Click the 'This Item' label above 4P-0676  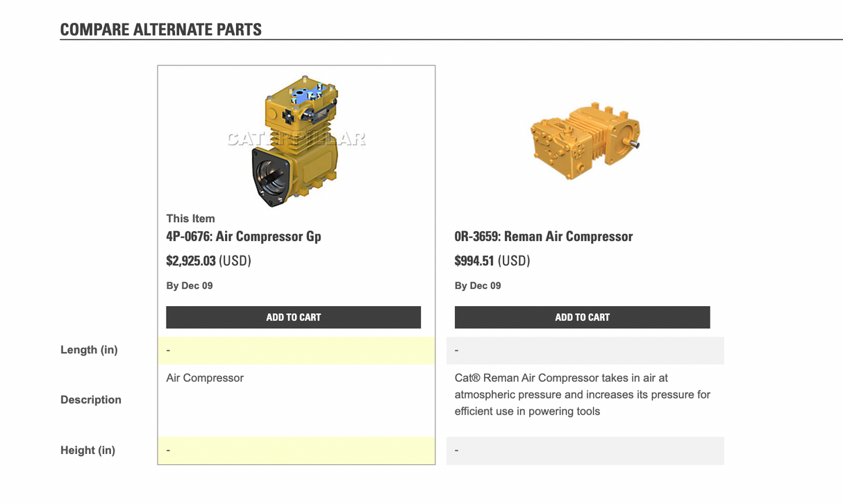point(190,218)
